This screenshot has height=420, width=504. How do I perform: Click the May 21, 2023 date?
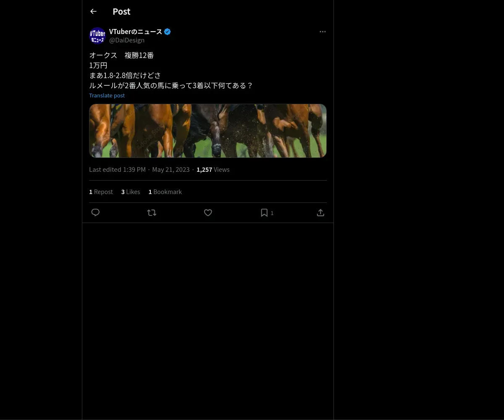pos(171,170)
